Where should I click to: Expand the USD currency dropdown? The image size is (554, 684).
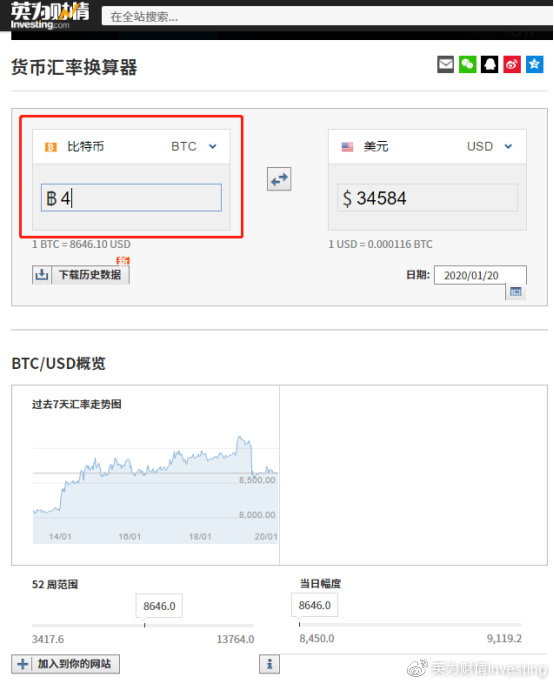[508, 146]
